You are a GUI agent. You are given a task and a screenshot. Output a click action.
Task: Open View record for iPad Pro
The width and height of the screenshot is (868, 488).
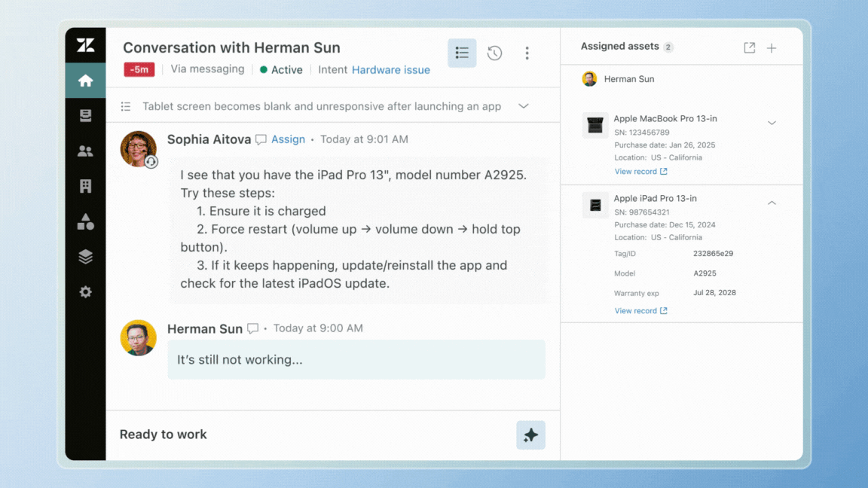point(640,311)
